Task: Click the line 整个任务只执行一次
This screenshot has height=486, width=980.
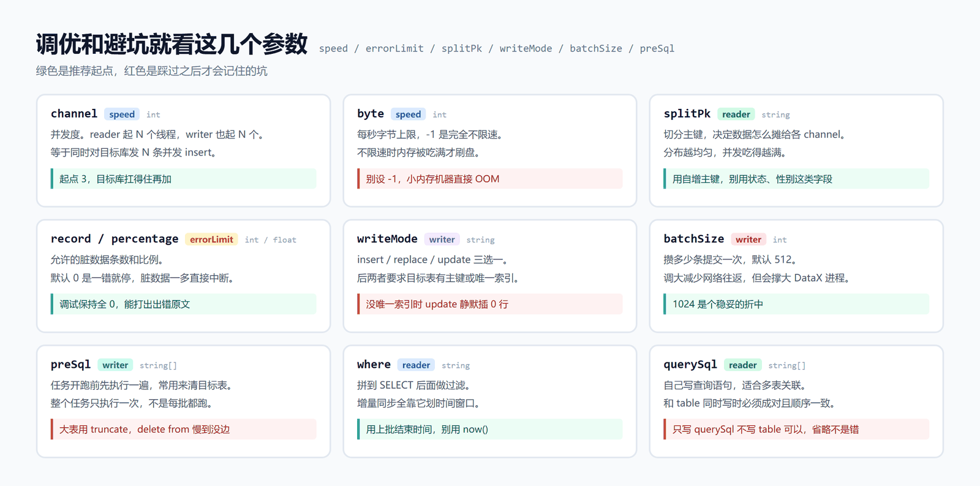Action: pos(133,403)
